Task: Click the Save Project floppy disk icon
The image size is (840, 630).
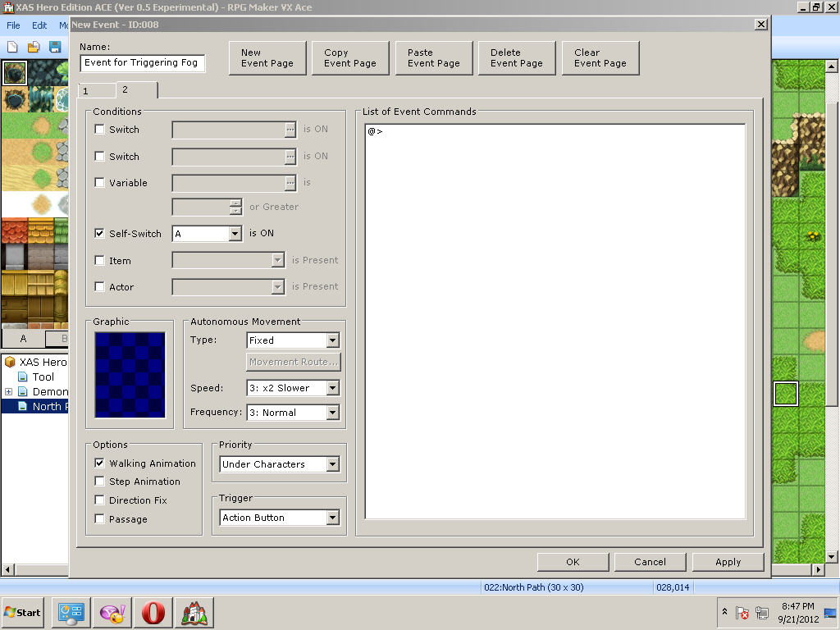Action: 55,47
